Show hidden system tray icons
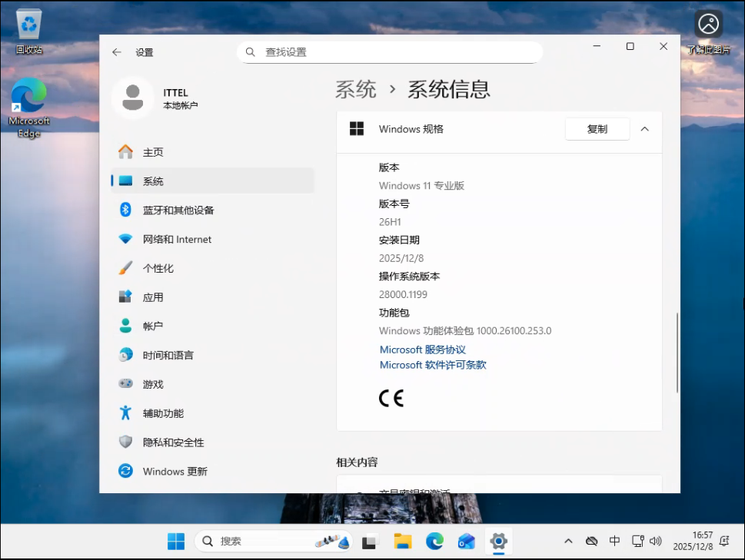This screenshot has height=560, width=745. [568, 542]
